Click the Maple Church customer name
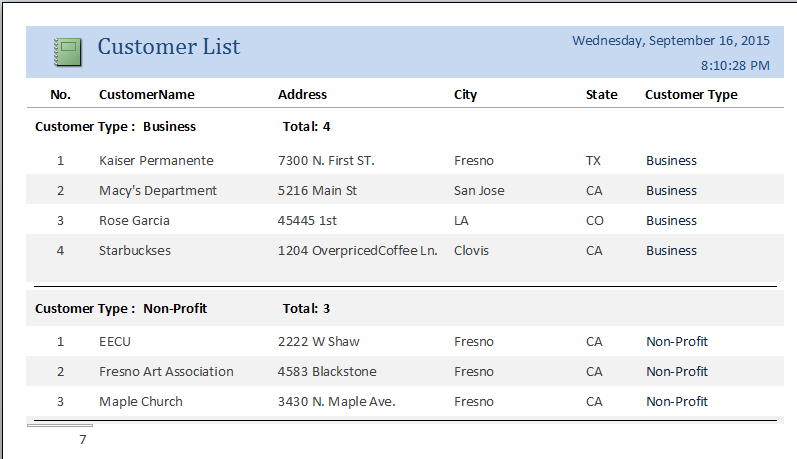 (141, 402)
